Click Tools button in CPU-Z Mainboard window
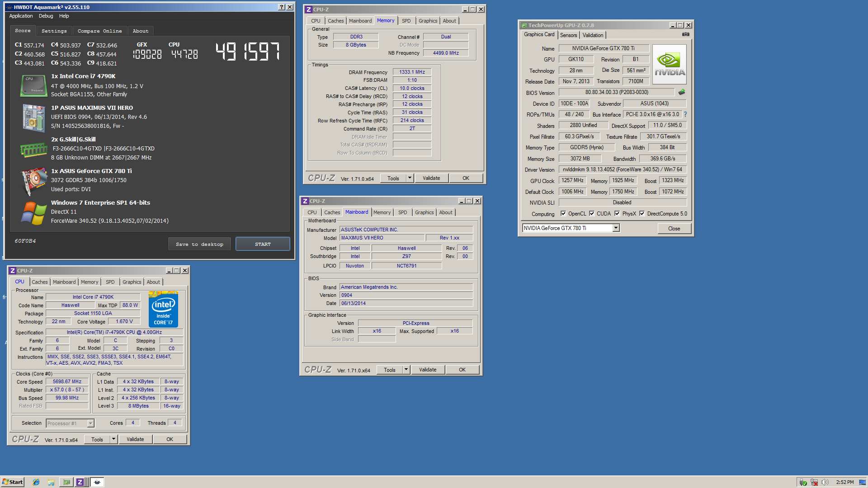Screen dimensions: 868x488 pyautogui.click(x=390, y=370)
